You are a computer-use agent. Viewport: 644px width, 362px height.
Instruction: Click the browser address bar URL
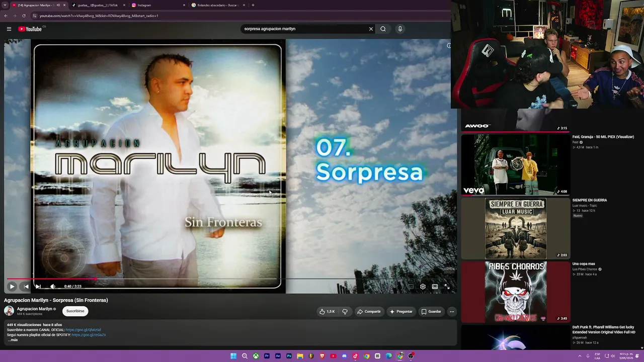pyautogui.click(x=99, y=16)
